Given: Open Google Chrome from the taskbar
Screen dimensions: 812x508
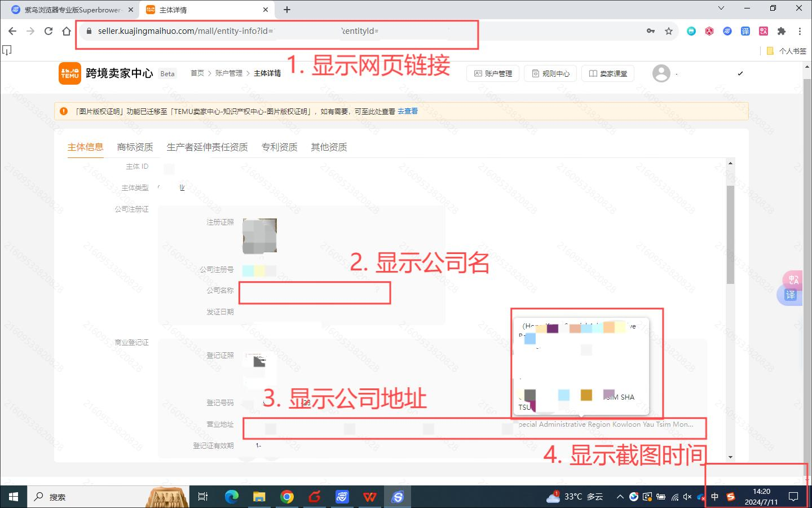Looking at the screenshot, I should [x=287, y=497].
